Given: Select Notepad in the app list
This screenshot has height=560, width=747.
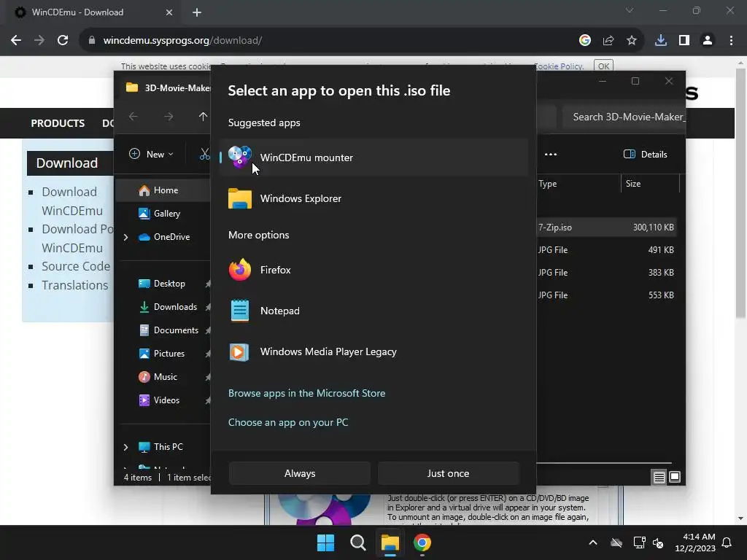Looking at the screenshot, I should point(373,311).
